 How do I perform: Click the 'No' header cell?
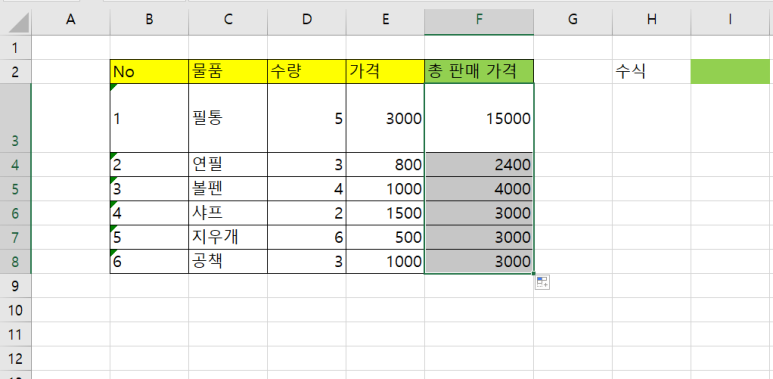[x=149, y=72]
